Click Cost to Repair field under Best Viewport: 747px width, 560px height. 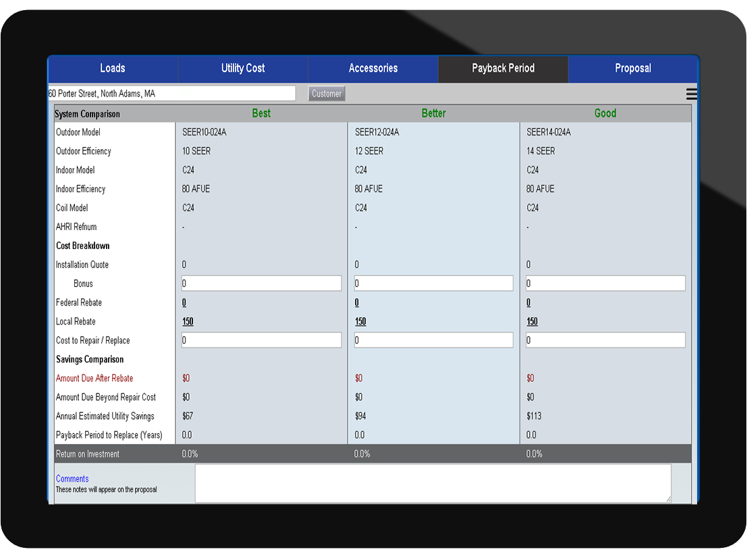point(261,340)
